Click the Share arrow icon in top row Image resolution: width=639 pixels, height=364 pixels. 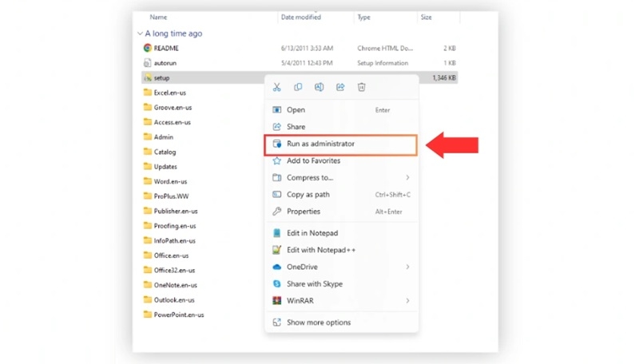340,87
